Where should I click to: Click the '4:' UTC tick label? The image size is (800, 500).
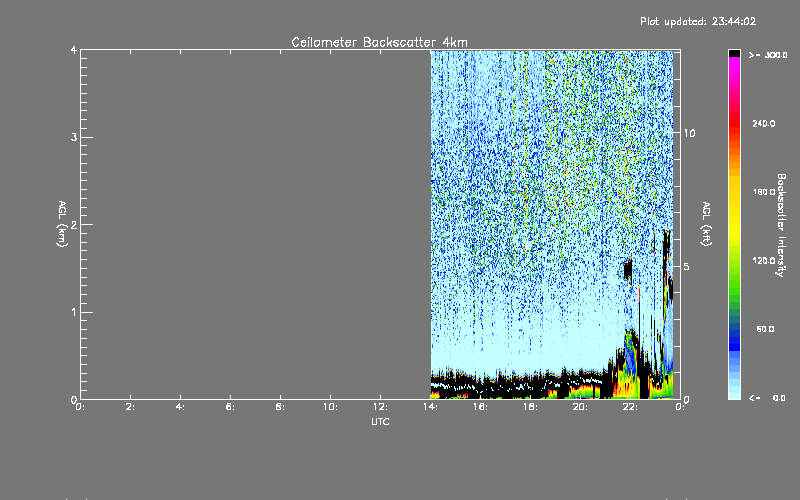point(180,407)
